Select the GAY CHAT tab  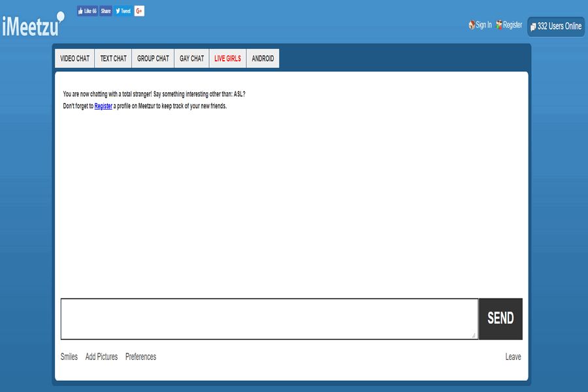[x=191, y=58]
